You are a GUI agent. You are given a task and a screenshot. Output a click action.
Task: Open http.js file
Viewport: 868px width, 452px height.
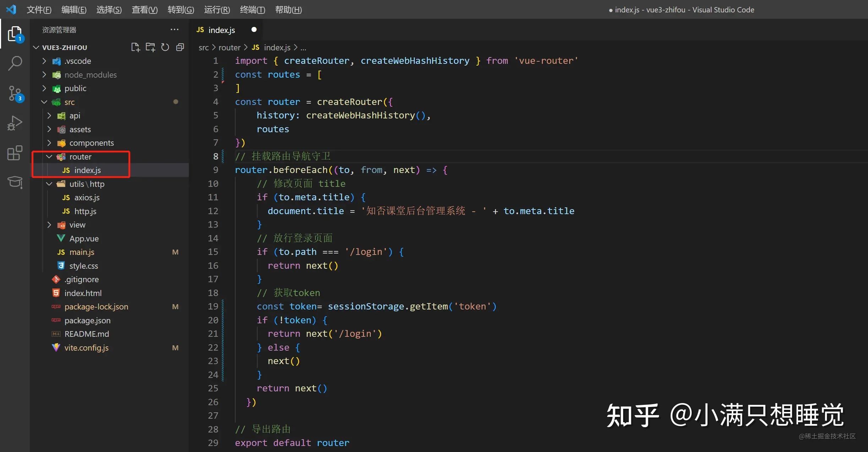coord(110,211)
